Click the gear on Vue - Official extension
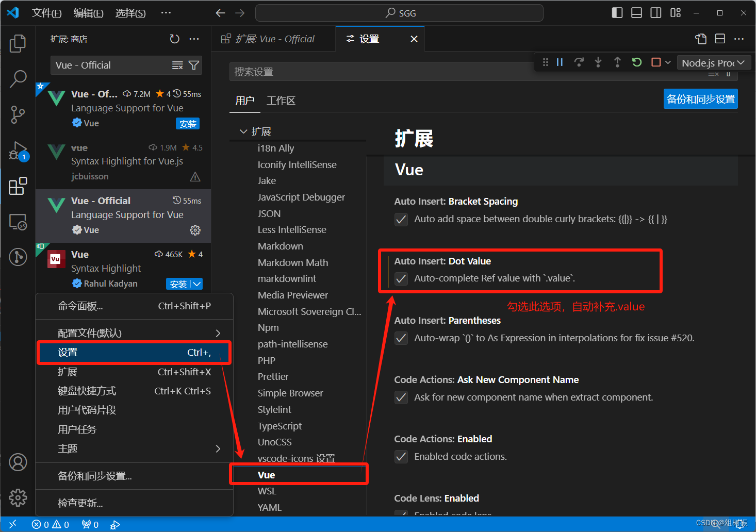The width and height of the screenshot is (756, 532). pos(195,230)
